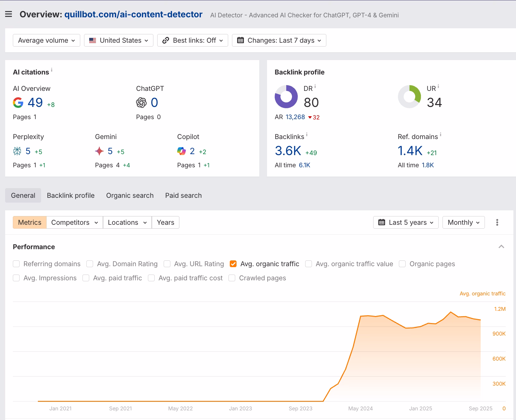The width and height of the screenshot is (516, 420).
Task: Click the AI Overview citations count 49
Action: click(35, 102)
